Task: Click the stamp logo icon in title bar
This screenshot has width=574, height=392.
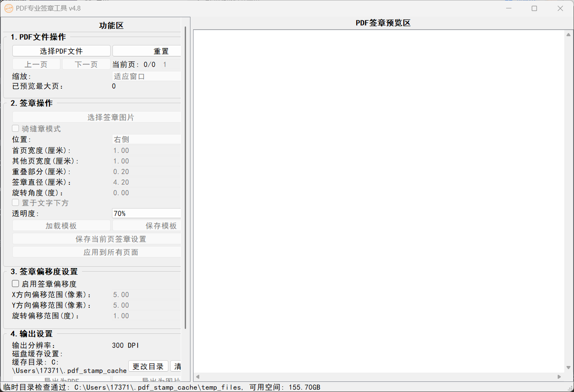Action: click(8, 8)
